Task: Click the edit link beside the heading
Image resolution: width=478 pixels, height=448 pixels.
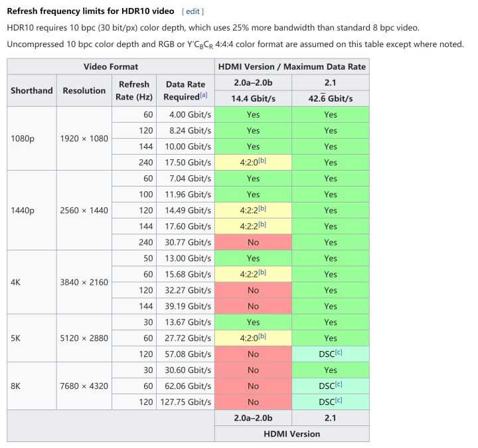Action: [x=193, y=11]
